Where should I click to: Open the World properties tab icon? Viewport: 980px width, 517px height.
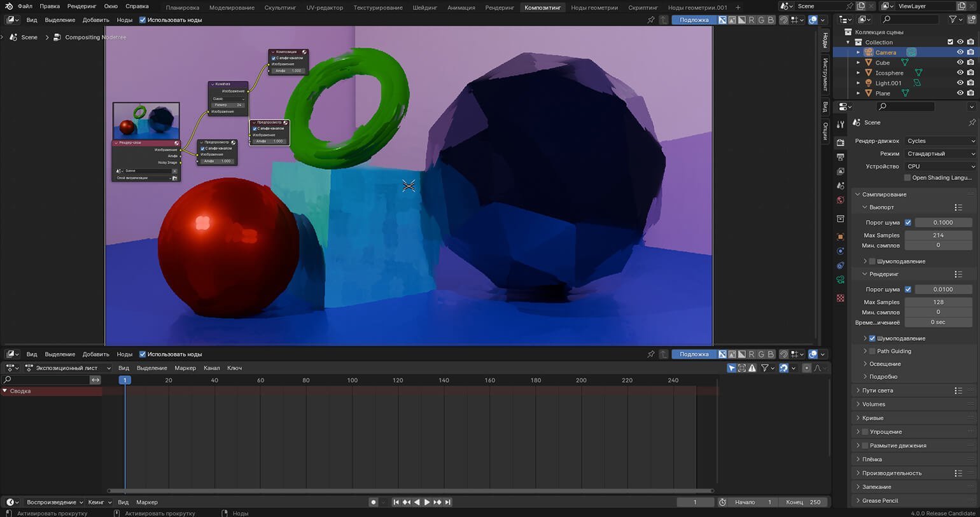[840, 200]
